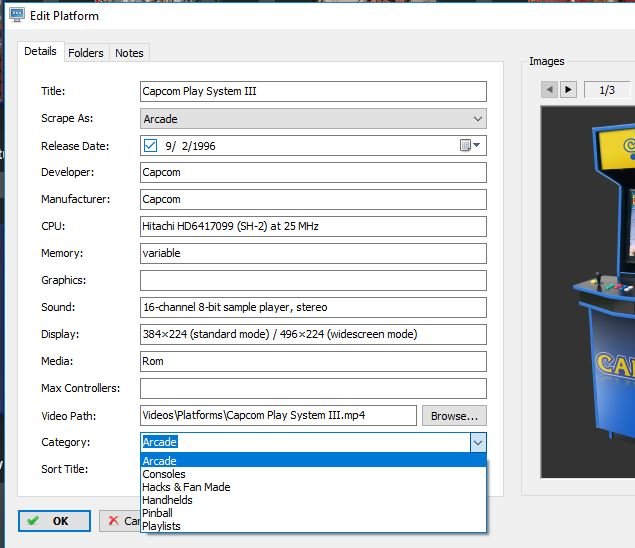Image resolution: width=635 pixels, height=548 pixels.
Task: Collapse the Category dropdown arrow
Action: tap(478, 442)
